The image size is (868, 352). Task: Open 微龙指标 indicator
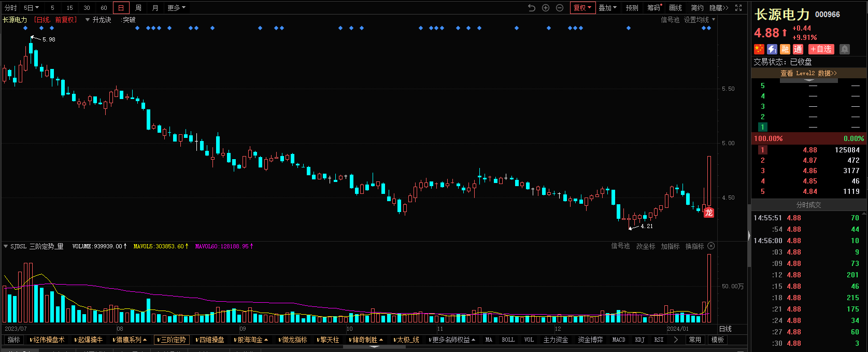coord(293,340)
